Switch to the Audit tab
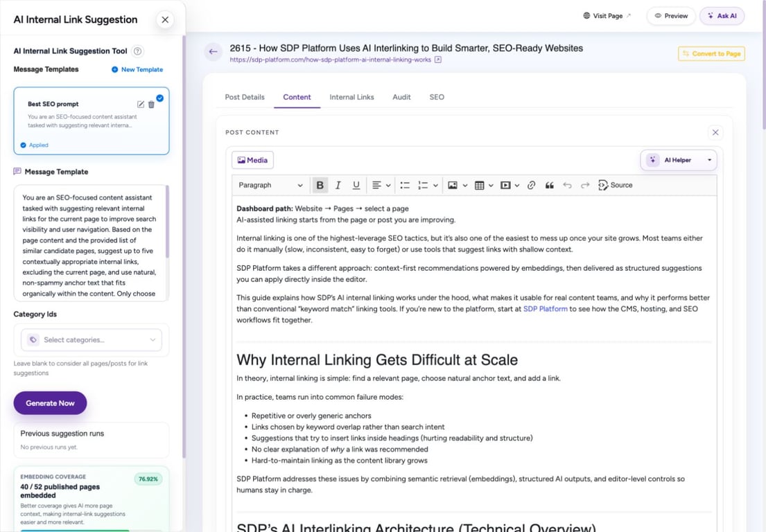The height and width of the screenshot is (532, 766). click(x=401, y=97)
